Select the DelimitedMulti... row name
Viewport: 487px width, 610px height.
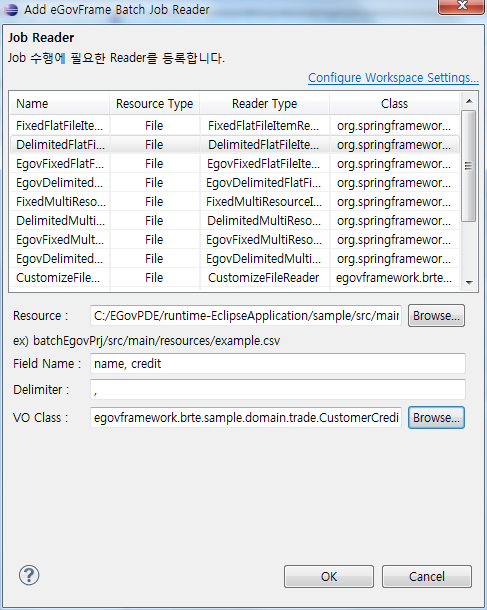tap(60, 221)
